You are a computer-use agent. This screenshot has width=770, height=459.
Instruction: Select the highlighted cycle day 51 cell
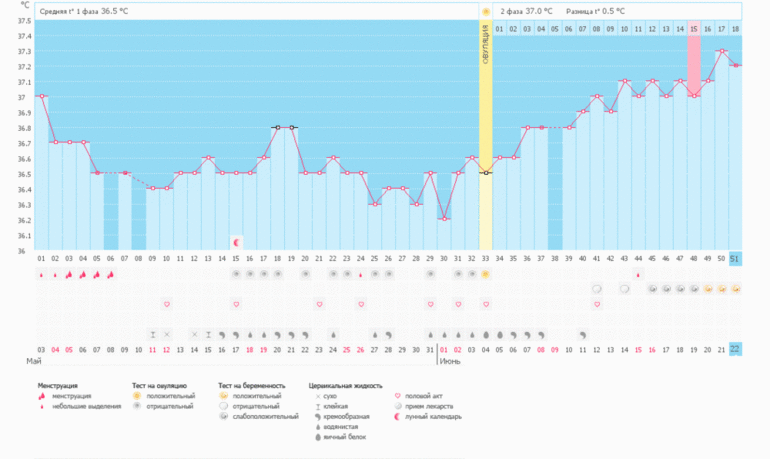[x=735, y=259]
